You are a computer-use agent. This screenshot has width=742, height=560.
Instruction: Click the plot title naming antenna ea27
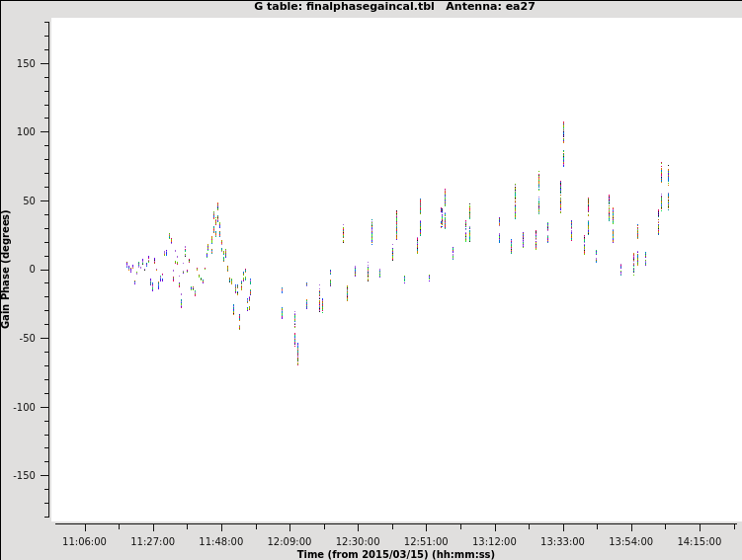click(394, 7)
